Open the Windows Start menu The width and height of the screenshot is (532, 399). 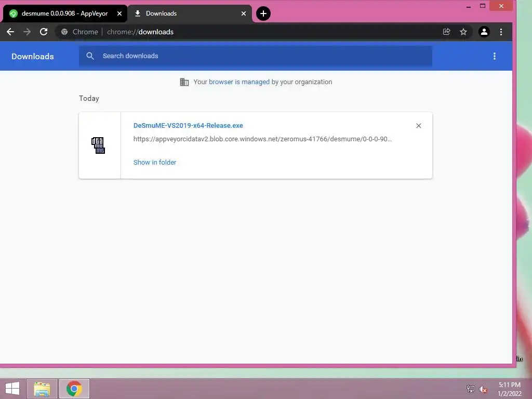[12, 389]
